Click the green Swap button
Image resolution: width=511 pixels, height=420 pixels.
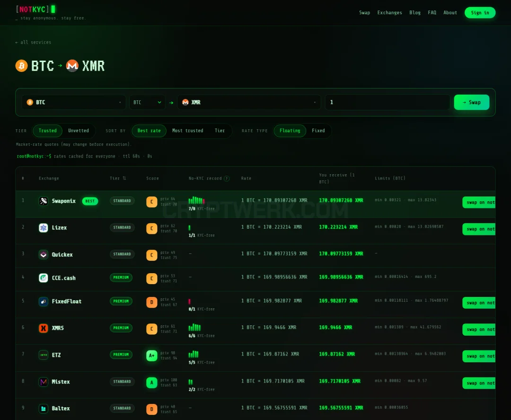pyautogui.click(x=472, y=102)
